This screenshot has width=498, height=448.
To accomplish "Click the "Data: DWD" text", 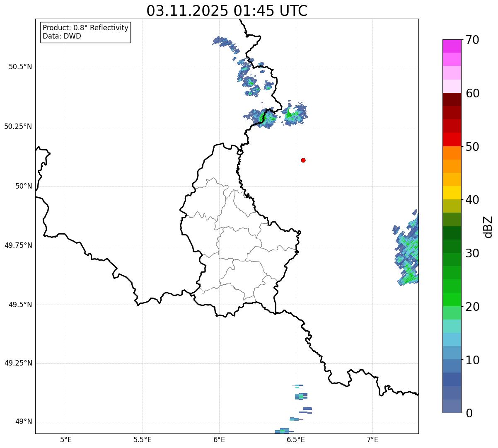I will coord(62,36).
